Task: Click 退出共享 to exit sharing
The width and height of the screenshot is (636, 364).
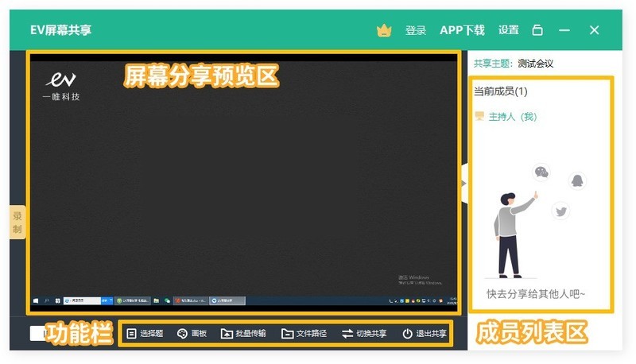Action: [x=425, y=334]
